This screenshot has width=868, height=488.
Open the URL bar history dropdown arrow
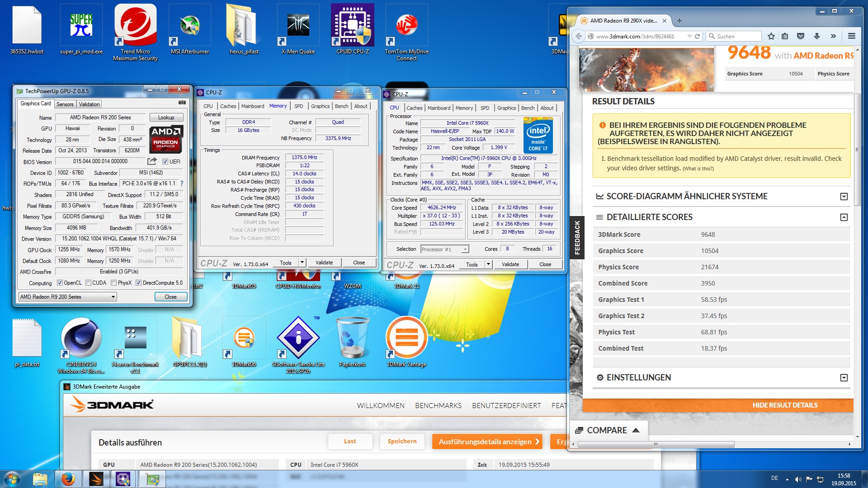[689, 36]
